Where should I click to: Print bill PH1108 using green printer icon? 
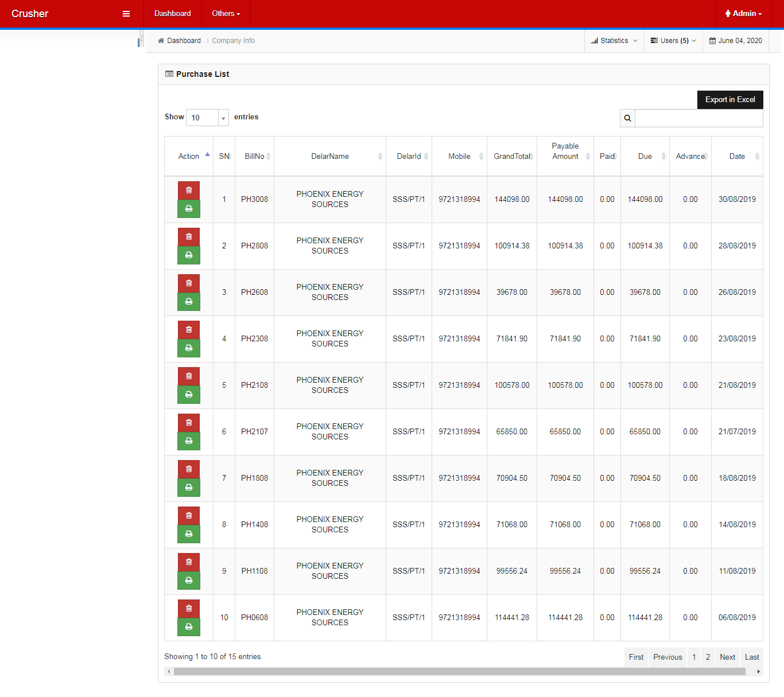[x=189, y=581]
